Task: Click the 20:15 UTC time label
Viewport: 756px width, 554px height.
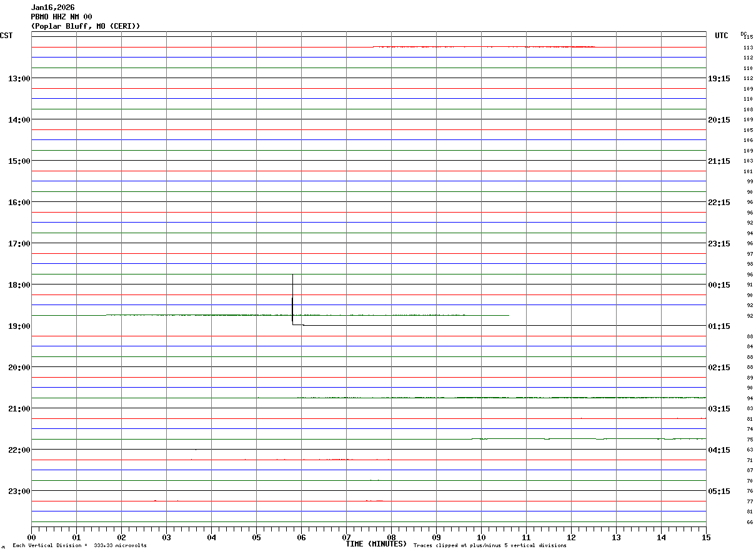Action: [719, 119]
